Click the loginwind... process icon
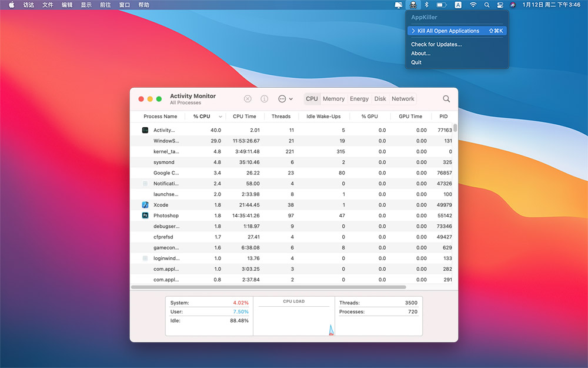 (x=145, y=258)
